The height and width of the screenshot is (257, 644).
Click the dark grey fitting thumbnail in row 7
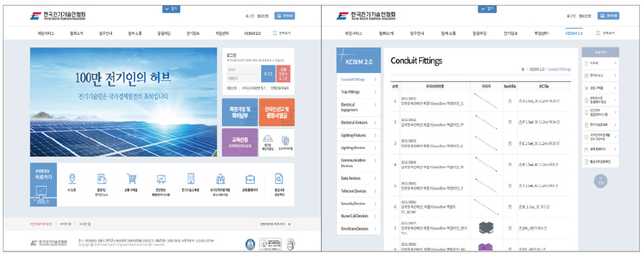[485, 228]
